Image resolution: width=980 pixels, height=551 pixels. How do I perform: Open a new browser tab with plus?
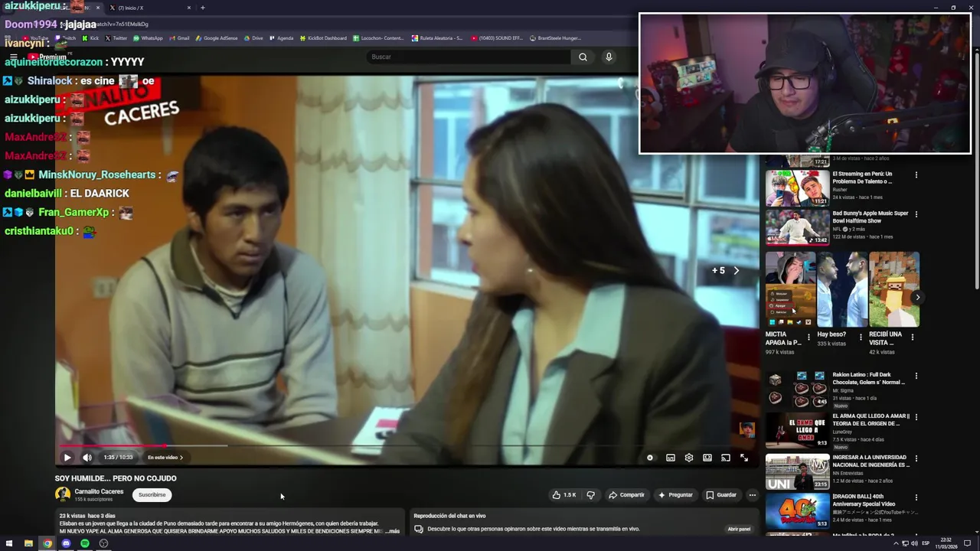tap(202, 8)
